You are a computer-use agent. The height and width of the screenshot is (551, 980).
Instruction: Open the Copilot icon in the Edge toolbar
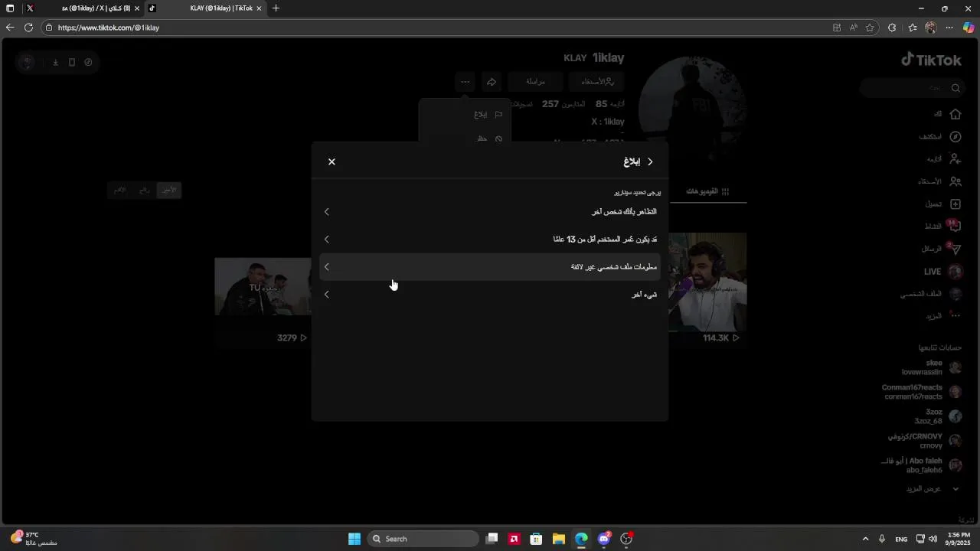[x=969, y=28]
